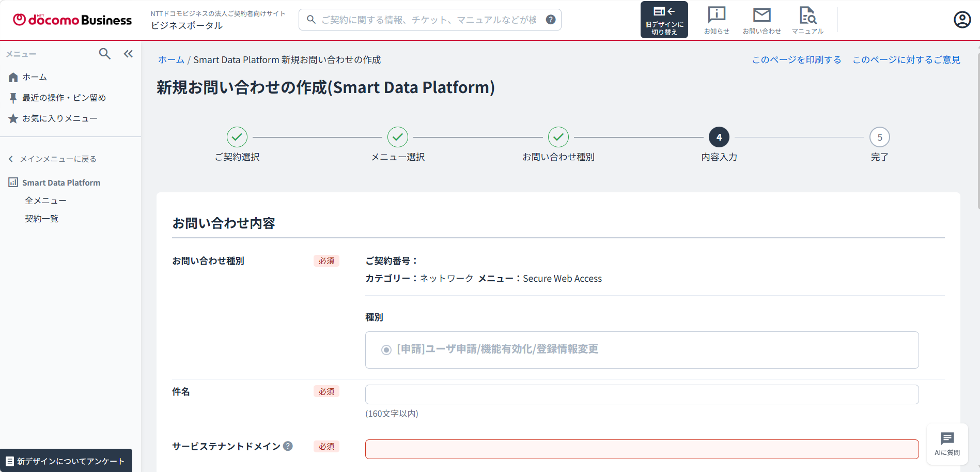The image size is (980, 472).
Task: Open the AIに質問 chat button
Action: (x=947, y=444)
